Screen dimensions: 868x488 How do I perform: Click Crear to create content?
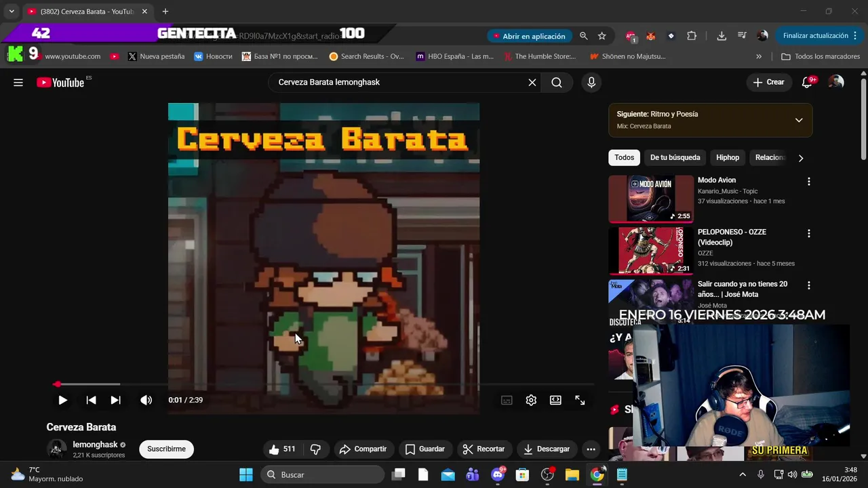click(x=768, y=83)
